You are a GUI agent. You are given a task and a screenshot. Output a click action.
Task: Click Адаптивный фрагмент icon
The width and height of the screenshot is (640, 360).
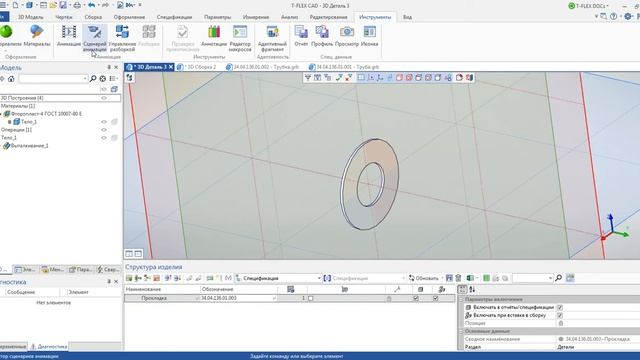272,38
